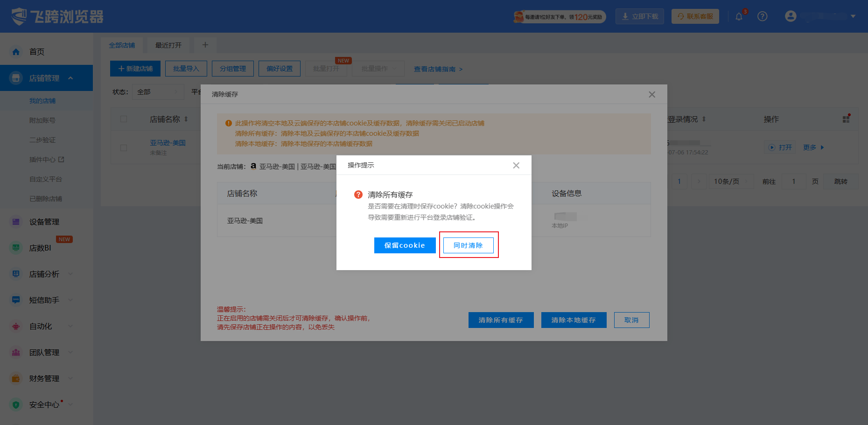Screen dimensions: 868x425
Task: Click the 店数BI sidebar icon
Action: 16,248
